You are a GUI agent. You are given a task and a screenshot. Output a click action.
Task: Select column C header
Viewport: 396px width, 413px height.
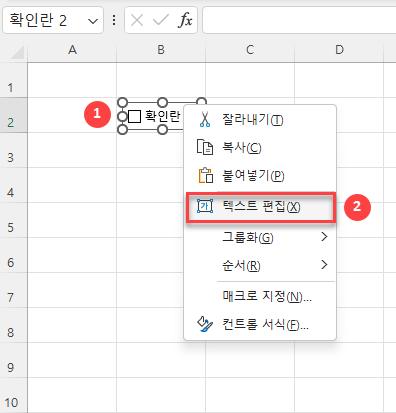click(250, 50)
